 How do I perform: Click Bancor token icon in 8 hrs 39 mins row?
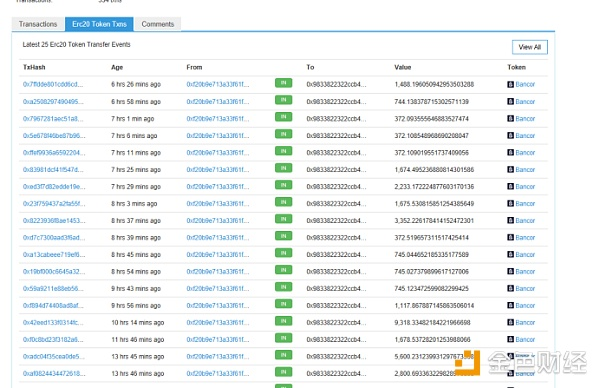coord(510,237)
